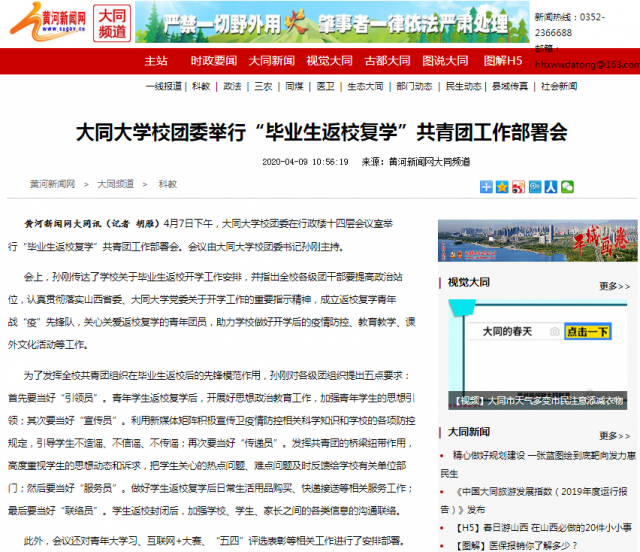Go to 主站 in red navigation
Image resolution: width=640 pixels, height=552 pixels.
[x=156, y=61]
